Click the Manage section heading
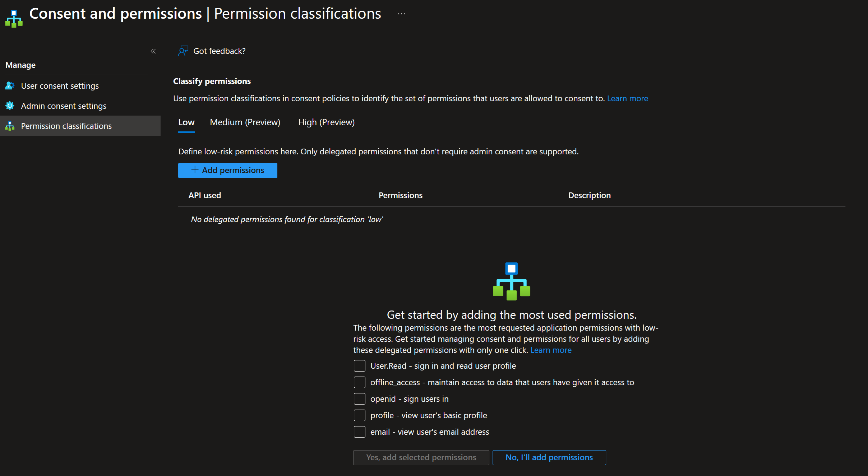Image resolution: width=868 pixels, height=476 pixels. point(20,65)
